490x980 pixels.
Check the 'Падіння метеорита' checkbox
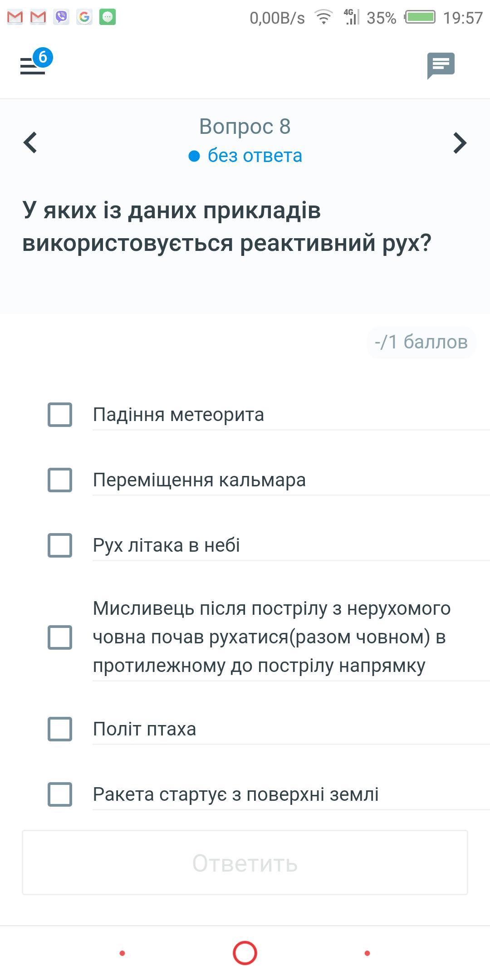pos(60,414)
